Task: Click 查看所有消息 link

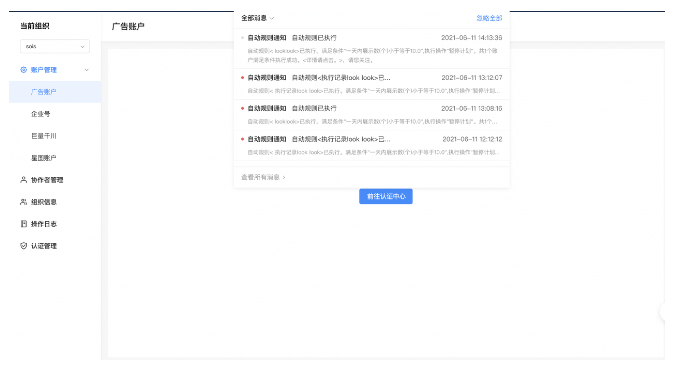Action: coord(263,178)
